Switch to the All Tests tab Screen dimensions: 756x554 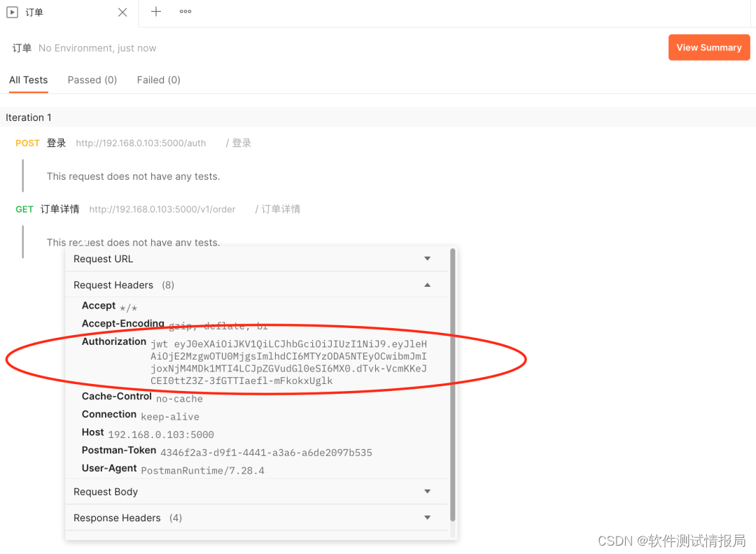click(x=29, y=80)
